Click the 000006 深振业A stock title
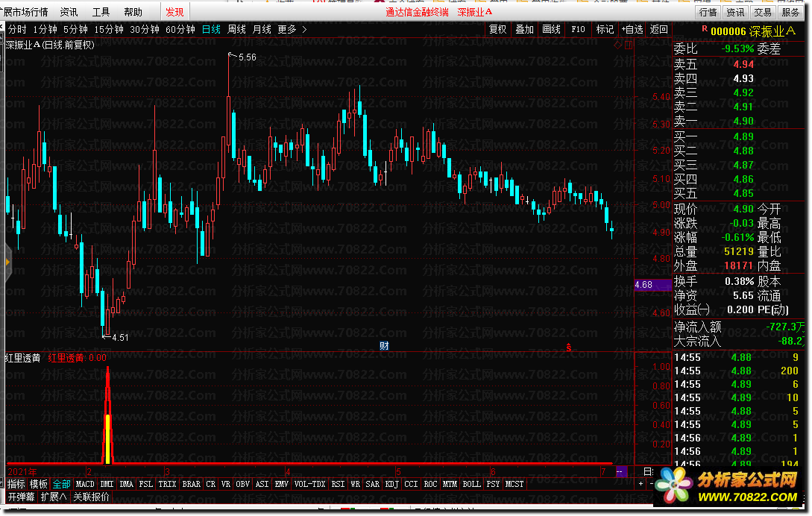 pyautogui.click(x=753, y=31)
